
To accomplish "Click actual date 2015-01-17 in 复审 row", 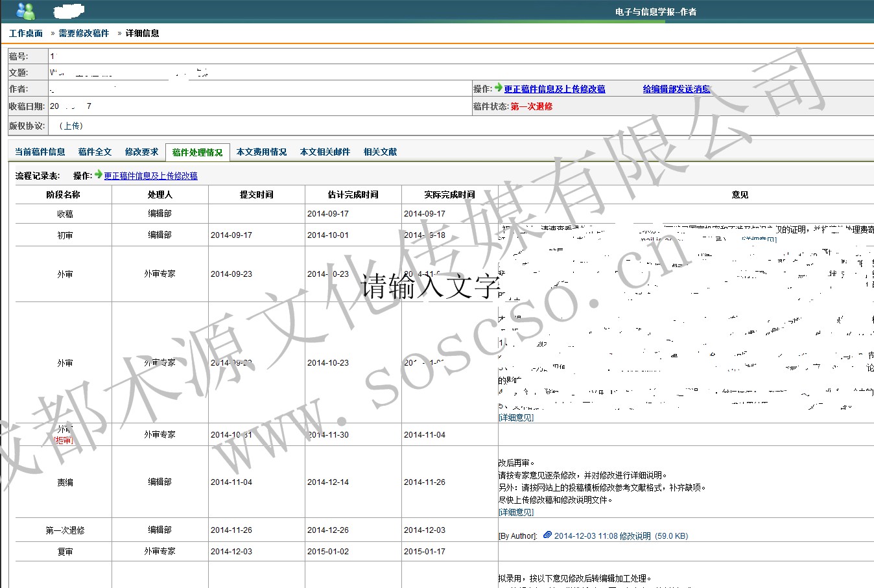I will [425, 552].
